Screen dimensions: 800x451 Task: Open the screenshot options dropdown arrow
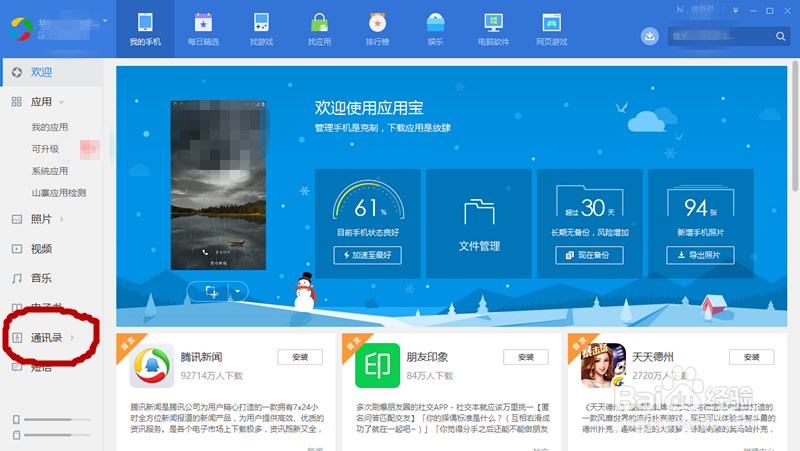[x=238, y=291]
